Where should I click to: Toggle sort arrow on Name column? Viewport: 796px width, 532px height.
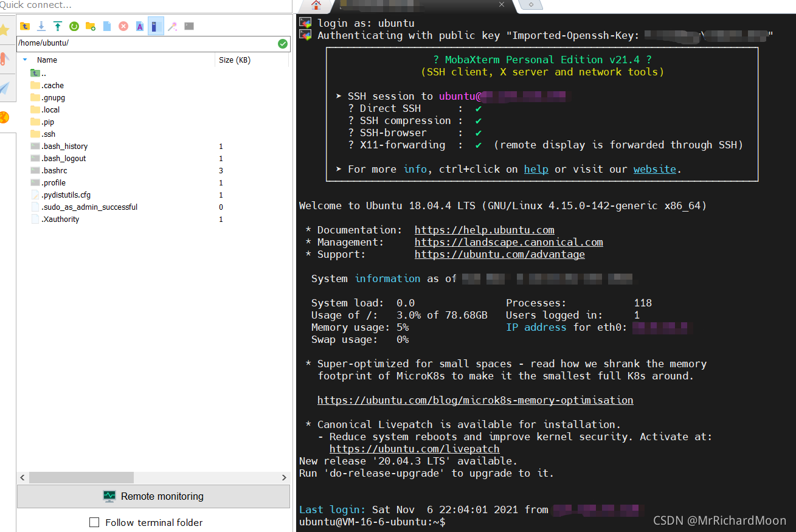[x=25, y=60]
